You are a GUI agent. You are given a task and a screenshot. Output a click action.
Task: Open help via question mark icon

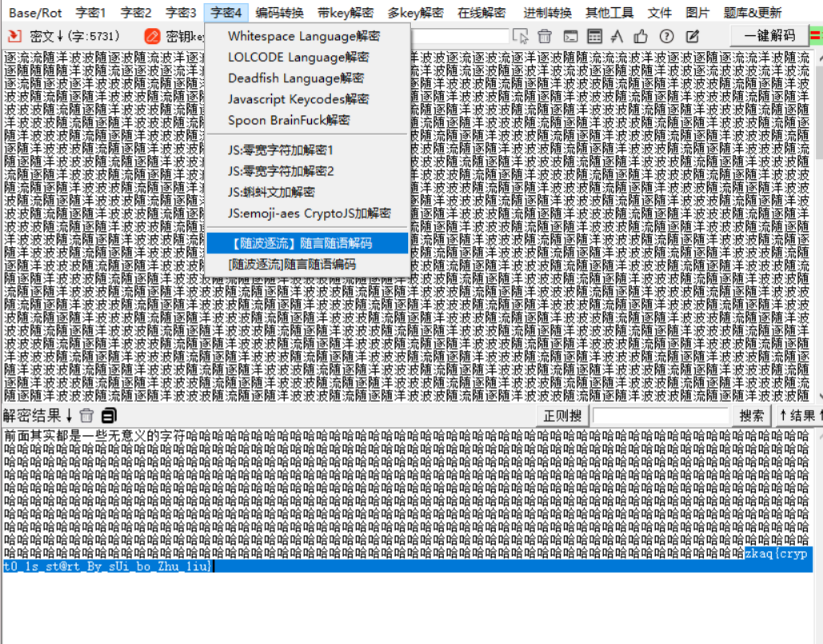(666, 36)
